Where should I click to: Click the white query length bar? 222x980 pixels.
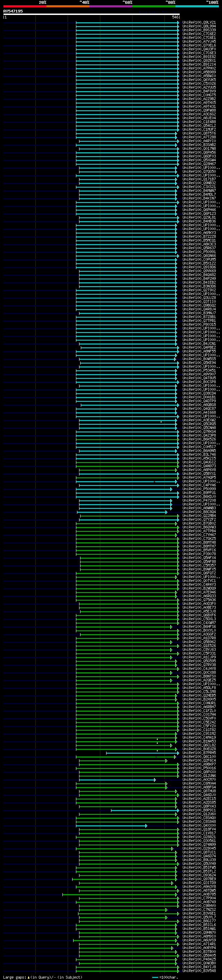[92, 14]
